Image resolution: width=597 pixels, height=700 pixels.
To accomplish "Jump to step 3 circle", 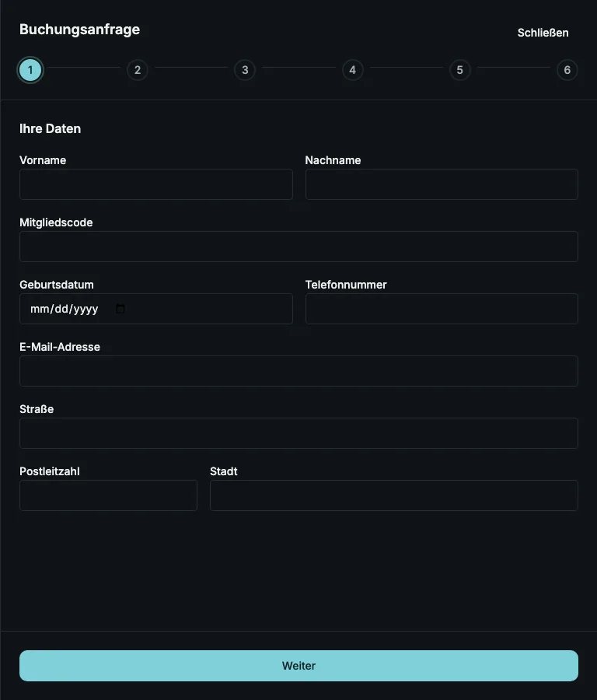I will tap(245, 70).
